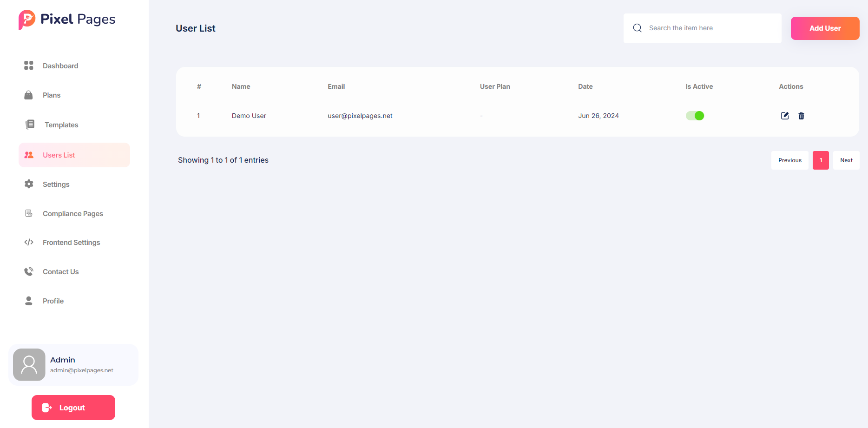This screenshot has width=868, height=428.
Task: Click the Plans bag icon
Action: 29,95
